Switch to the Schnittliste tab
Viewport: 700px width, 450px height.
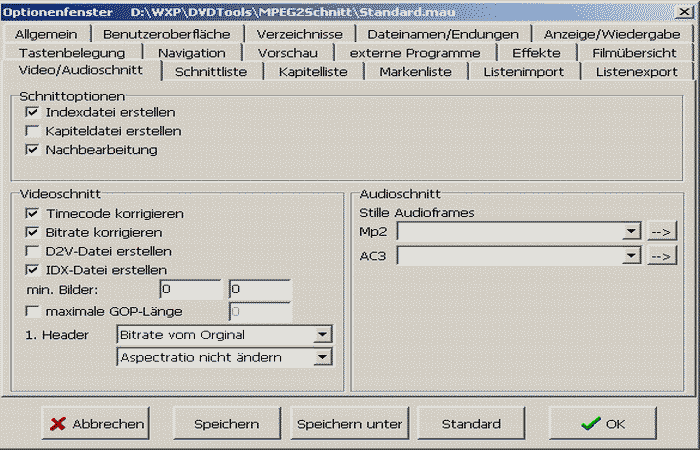click(x=211, y=72)
